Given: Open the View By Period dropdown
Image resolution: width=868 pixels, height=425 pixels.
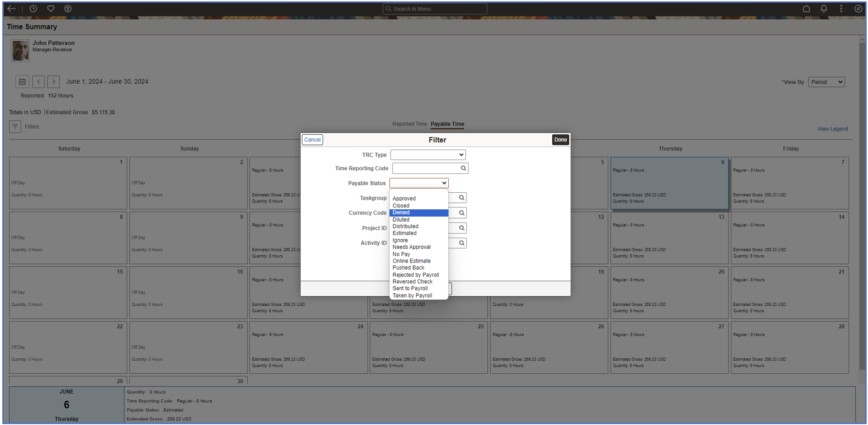Looking at the screenshot, I should coord(826,82).
